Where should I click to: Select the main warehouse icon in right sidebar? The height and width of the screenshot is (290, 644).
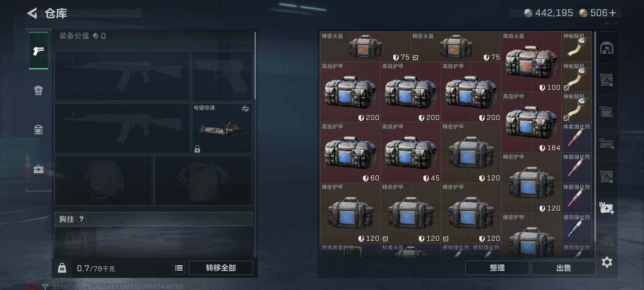607,48
